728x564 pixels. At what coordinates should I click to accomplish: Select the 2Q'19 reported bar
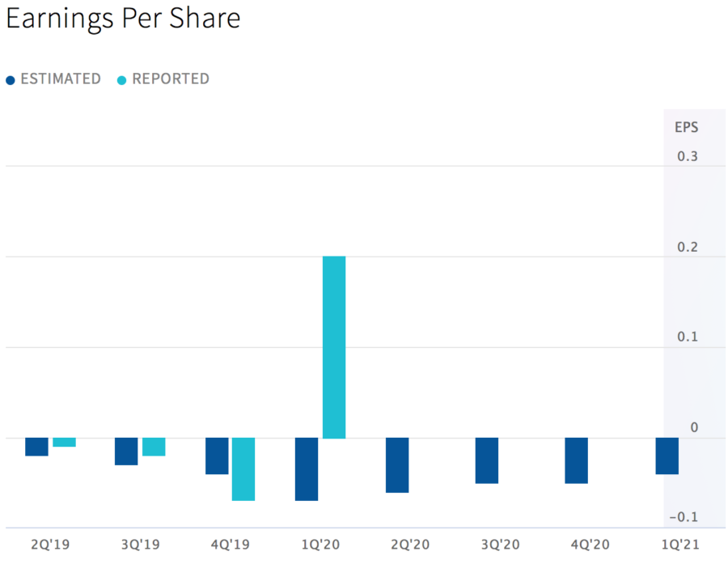(x=65, y=443)
